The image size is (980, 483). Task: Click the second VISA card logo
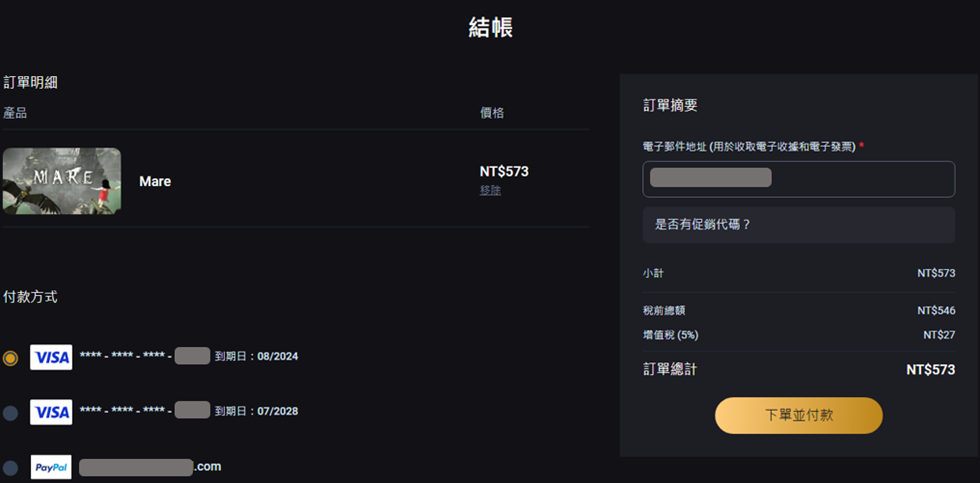click(x=51, y=412)
